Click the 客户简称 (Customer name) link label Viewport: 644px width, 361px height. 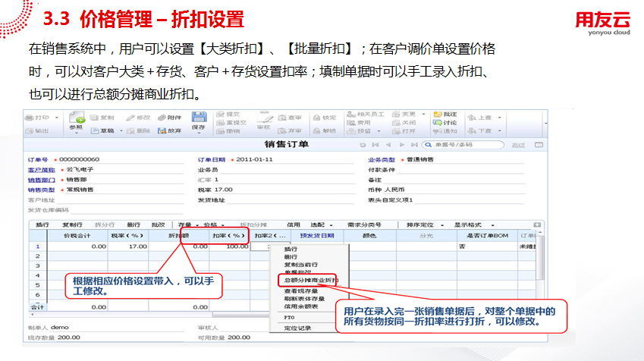pyautogui.click(x=41, y=170)
